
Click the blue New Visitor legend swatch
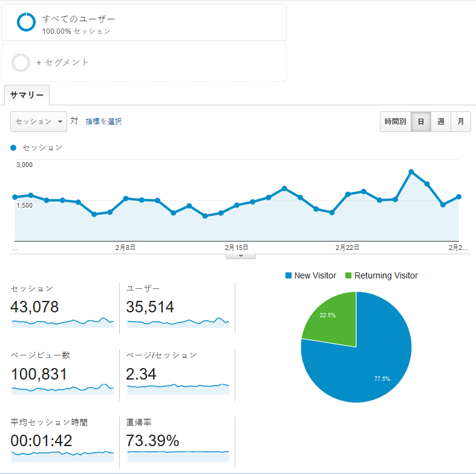tap(289, 275)
